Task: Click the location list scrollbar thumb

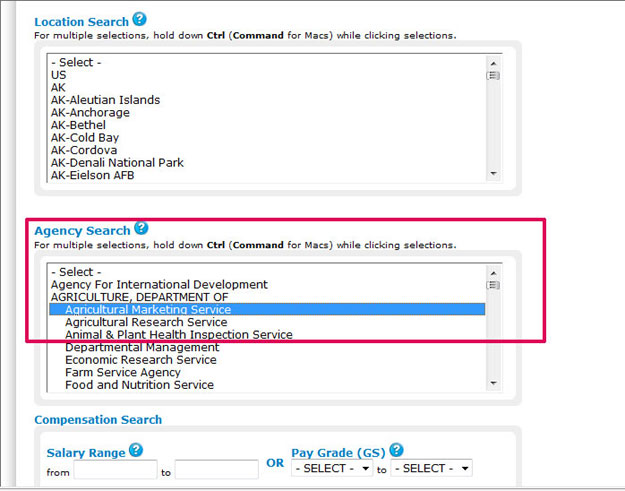Action: click(493, 75)
